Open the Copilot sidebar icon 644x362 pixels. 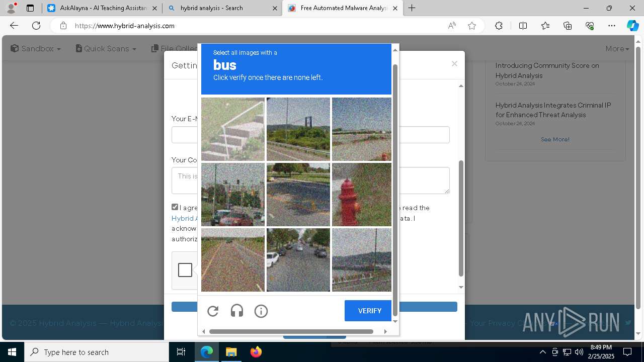(x=632, y=26)
